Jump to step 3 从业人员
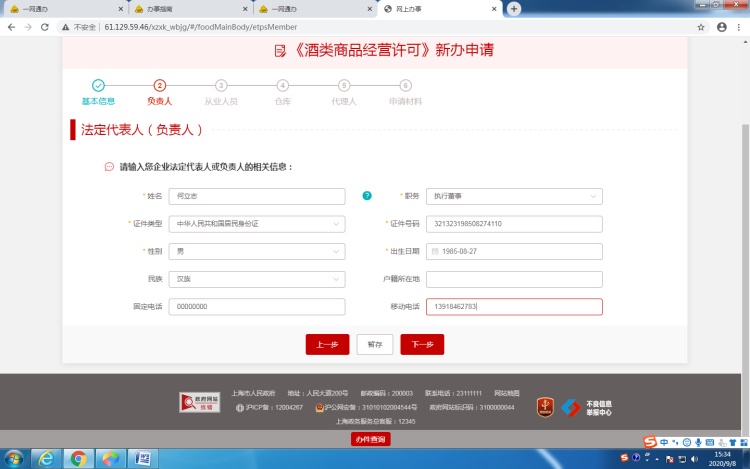Viewport: 750px width, 469px height. (221, 87)
